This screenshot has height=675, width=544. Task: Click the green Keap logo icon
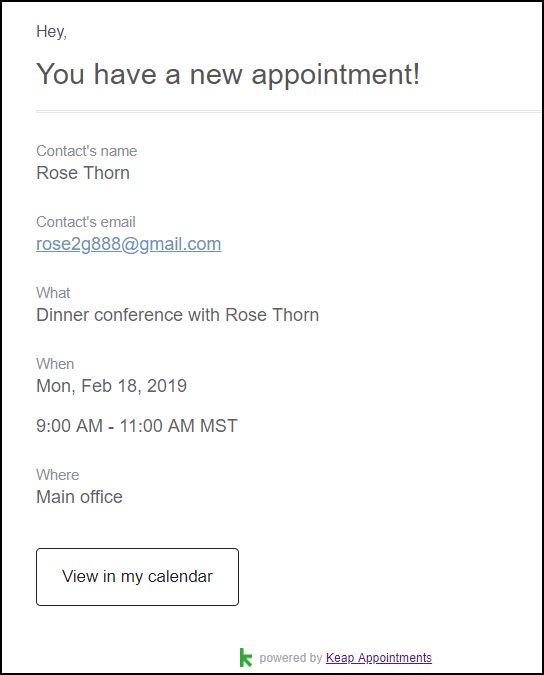[x=246, y=657]
